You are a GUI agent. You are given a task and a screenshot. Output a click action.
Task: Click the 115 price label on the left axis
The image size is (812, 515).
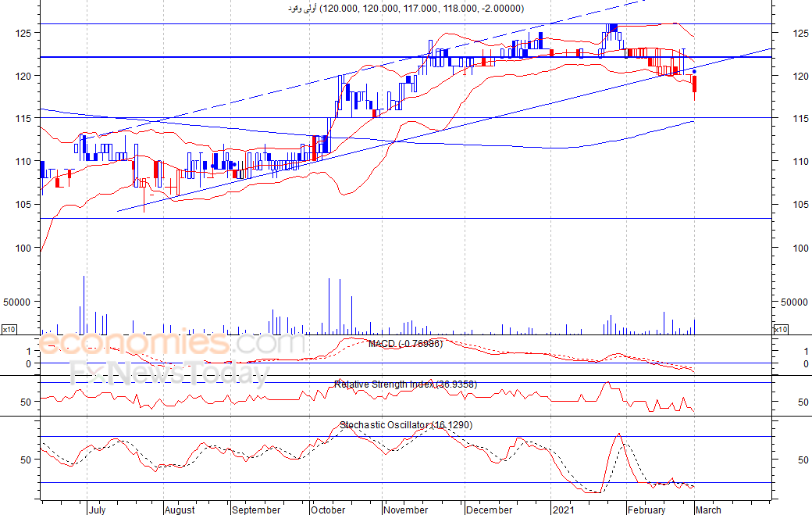23,119
